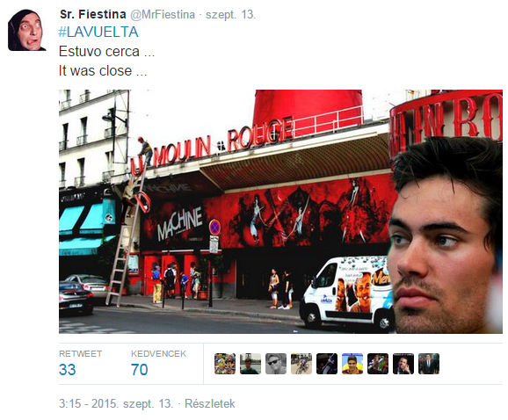This screenshot has width=508, height=420.
Task: Open the @MrFiestina handle link
Action: [163, 15]
